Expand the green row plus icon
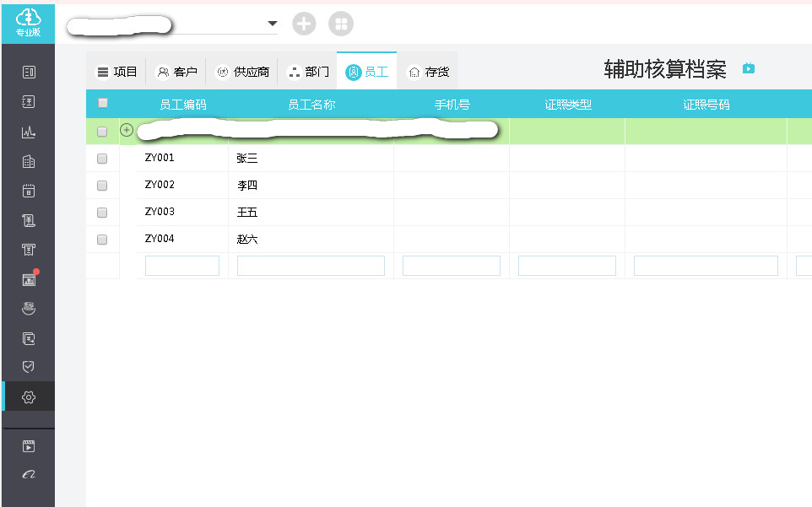The image size is (812, 507). tap(127, 130)
